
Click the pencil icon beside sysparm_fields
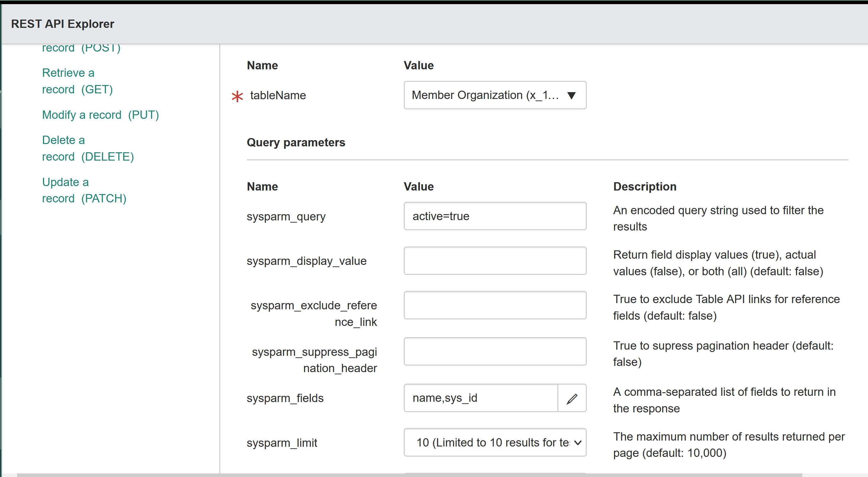tap(572, 398)
